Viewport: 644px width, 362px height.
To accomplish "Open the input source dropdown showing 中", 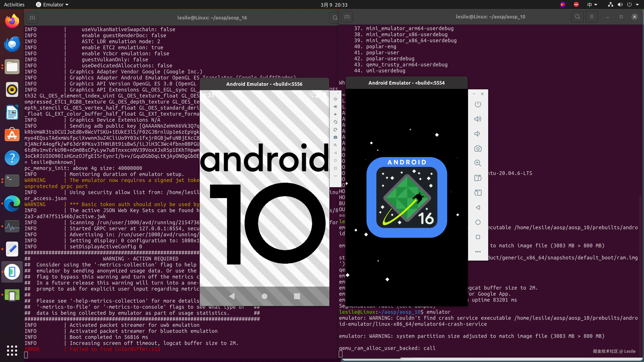I will (x=592, y=4).
